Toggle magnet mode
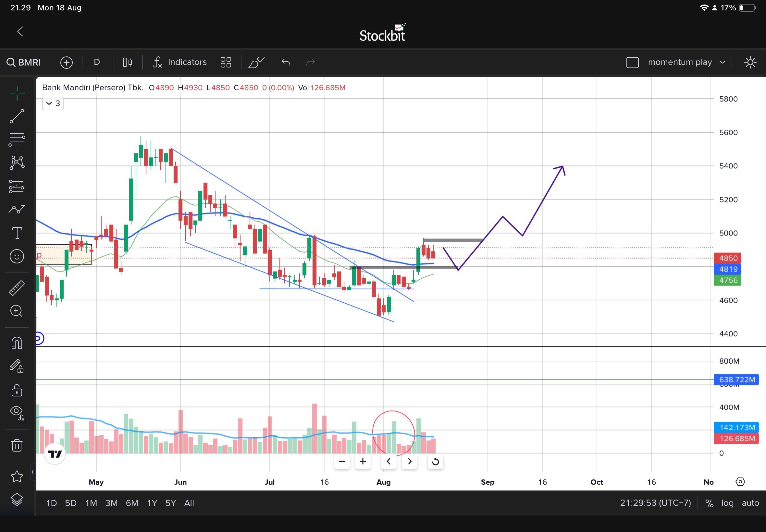The image size is (766, 532). click(x=17, y=343)
